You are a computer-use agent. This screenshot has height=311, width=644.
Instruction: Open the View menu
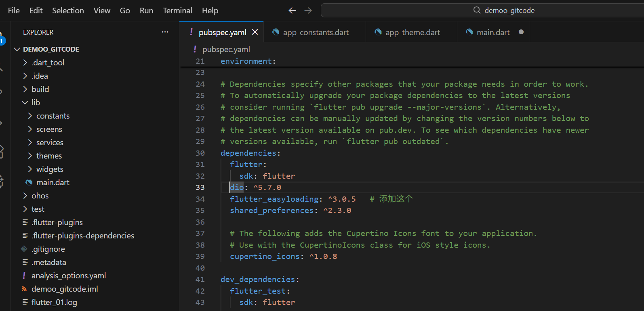pyautogui.click(x=102, y=10)
